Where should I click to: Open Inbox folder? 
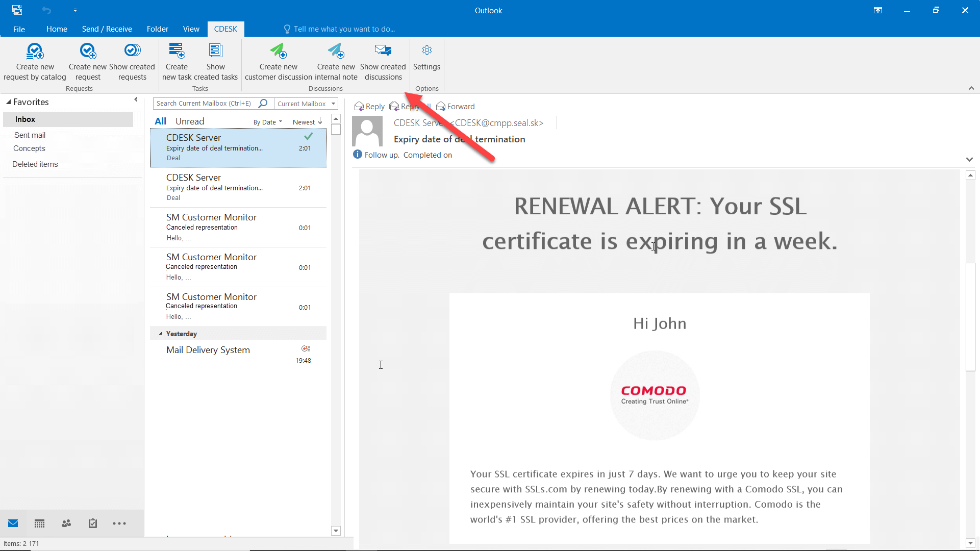click(x=68, y=119)
